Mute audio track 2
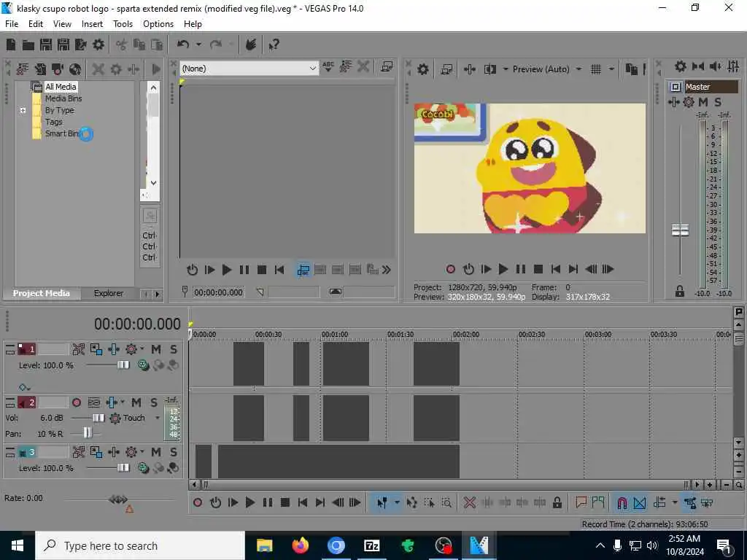The width and height of the screenshot is (747, 560). click(136, 402)
